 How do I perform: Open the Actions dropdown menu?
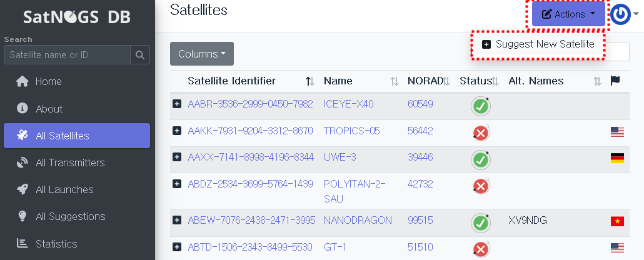pos(568,14)
